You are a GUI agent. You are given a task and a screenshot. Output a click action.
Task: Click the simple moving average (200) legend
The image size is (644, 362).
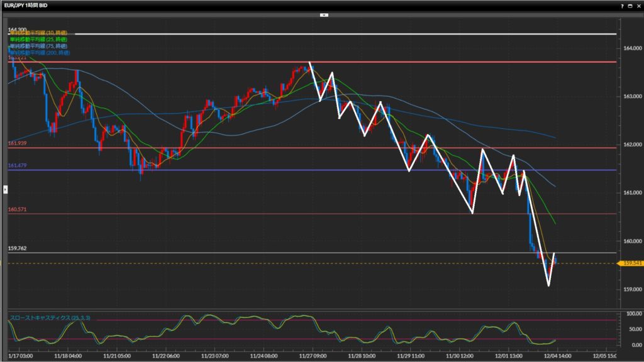tap(39, 52)
